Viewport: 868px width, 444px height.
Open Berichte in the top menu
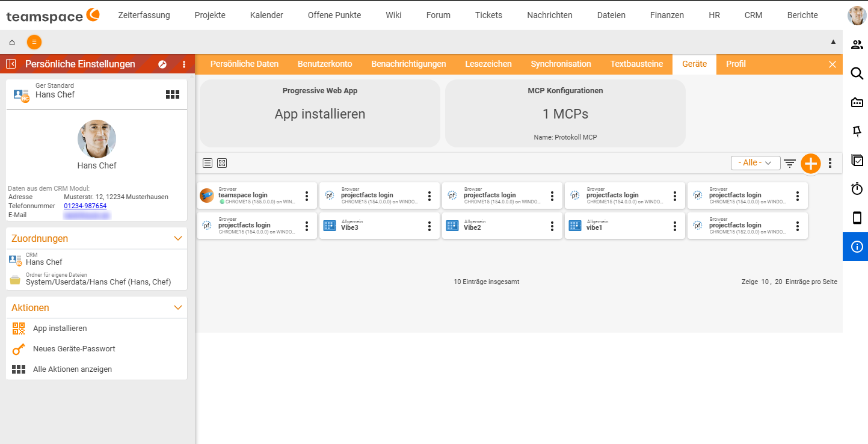point(802,15)
